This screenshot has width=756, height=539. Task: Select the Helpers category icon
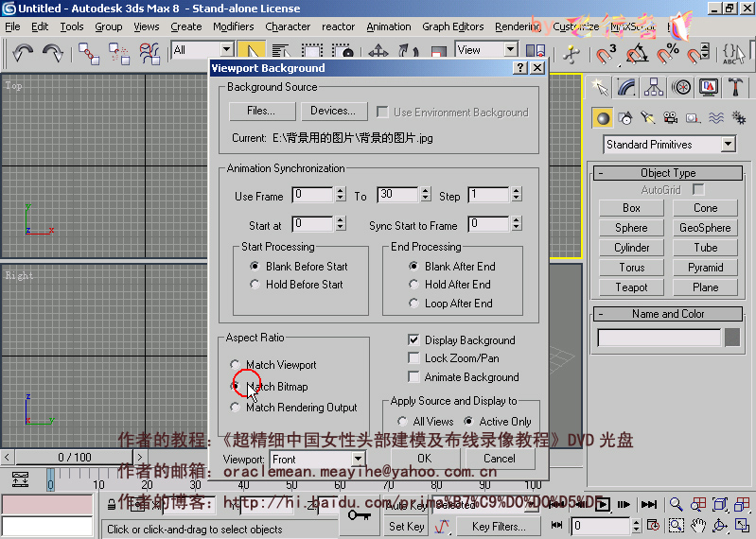pos(694,118)
